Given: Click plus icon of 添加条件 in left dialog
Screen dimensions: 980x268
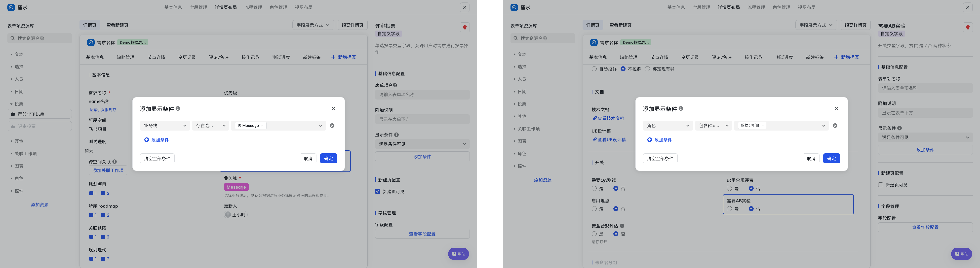Looking at the screenshot, I should point(146,140).
